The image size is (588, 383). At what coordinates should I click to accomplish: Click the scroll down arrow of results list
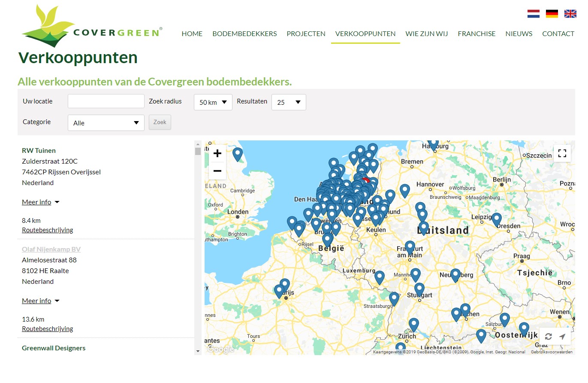(x=198, y=351)
